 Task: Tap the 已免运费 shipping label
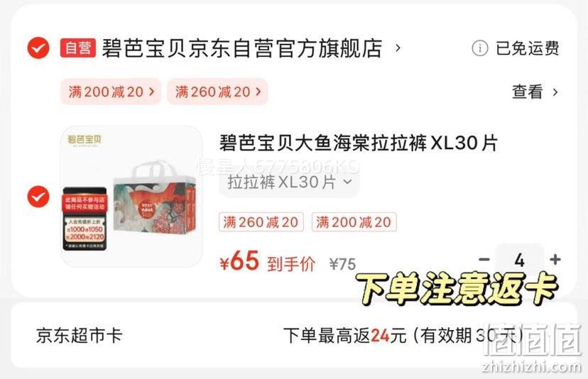(527, 48)
